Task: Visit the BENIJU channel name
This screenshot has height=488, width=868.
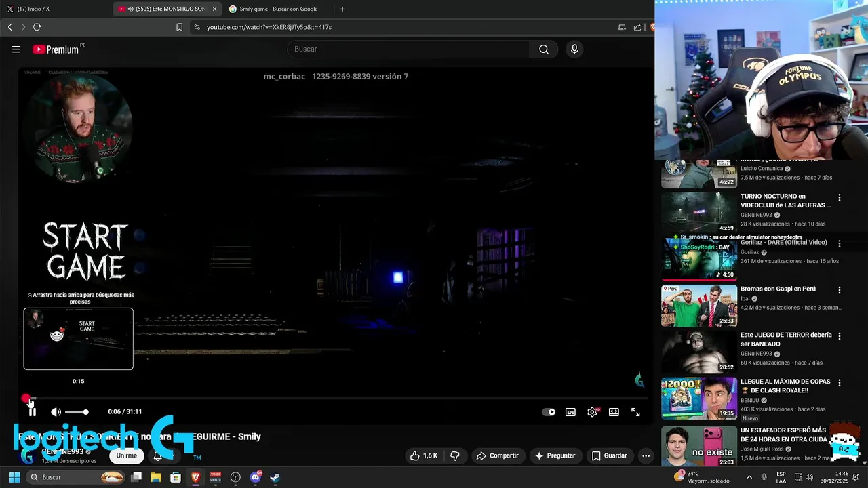Action: point(750,400)
